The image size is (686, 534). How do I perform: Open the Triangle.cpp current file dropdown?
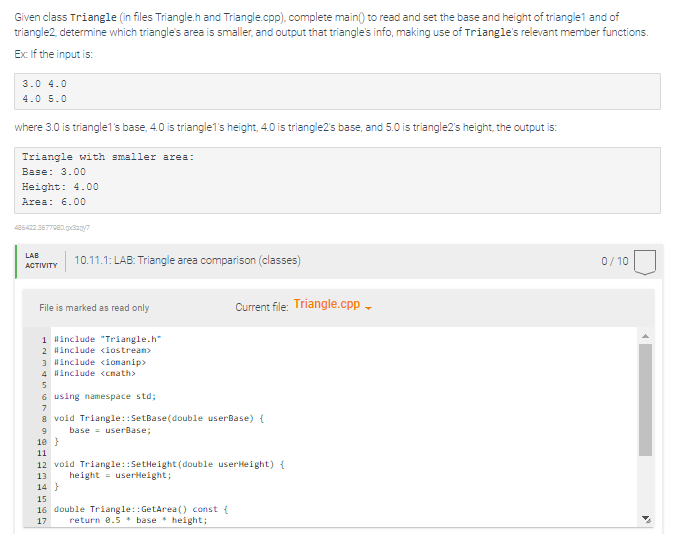[x=332, y=304]
